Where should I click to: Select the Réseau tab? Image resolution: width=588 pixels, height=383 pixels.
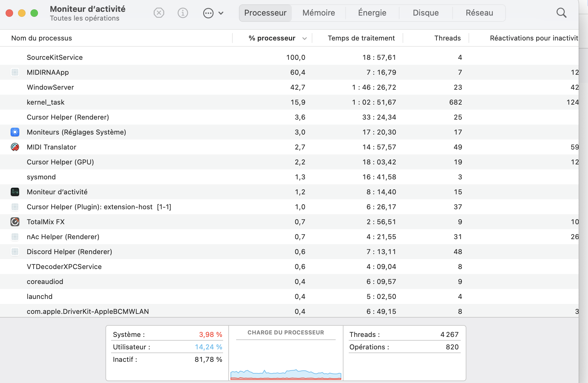(479, 13)
